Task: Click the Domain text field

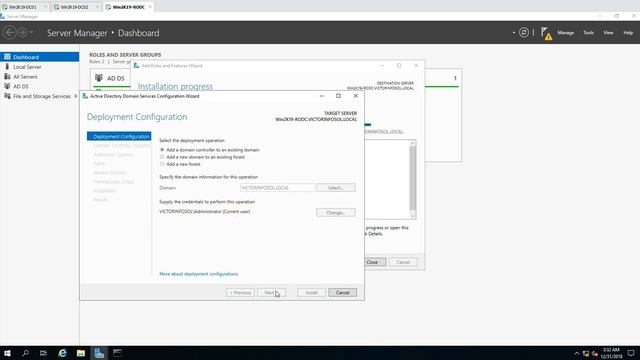Action: [277, 188]
